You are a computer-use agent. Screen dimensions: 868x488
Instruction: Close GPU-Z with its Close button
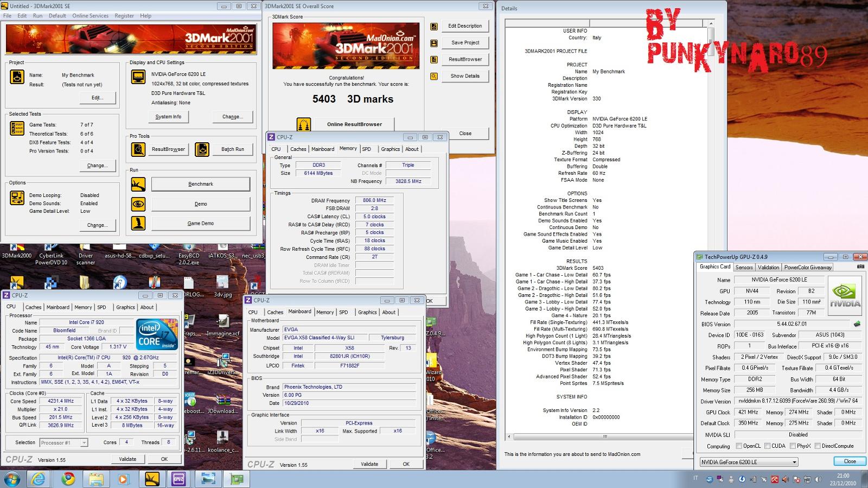click(850, 461)
